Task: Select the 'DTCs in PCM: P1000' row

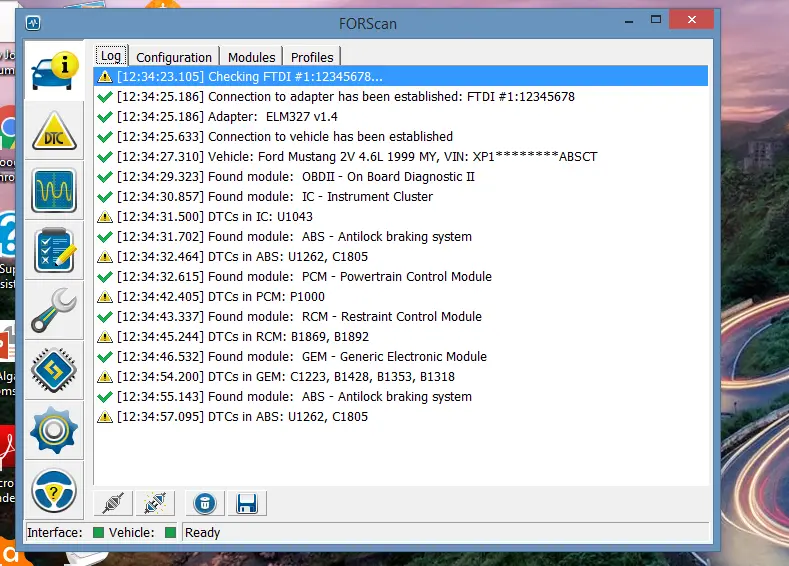Action: click(401, 296)
